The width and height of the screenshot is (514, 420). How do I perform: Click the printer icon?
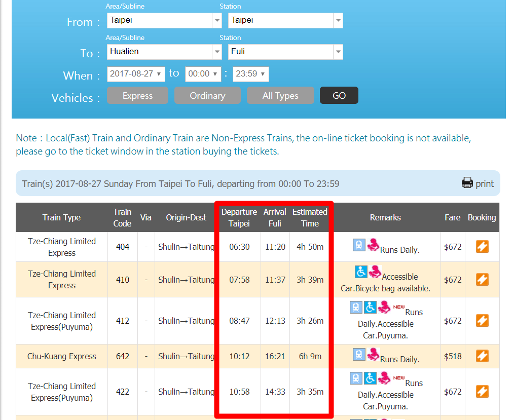467,183
